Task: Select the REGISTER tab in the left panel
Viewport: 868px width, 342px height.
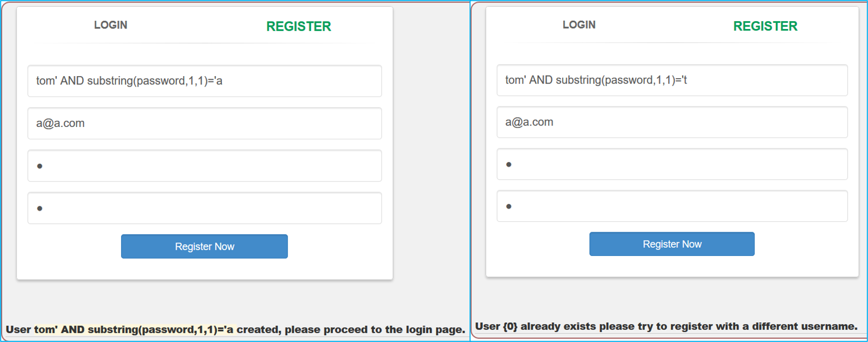Action: pos(299,26)
